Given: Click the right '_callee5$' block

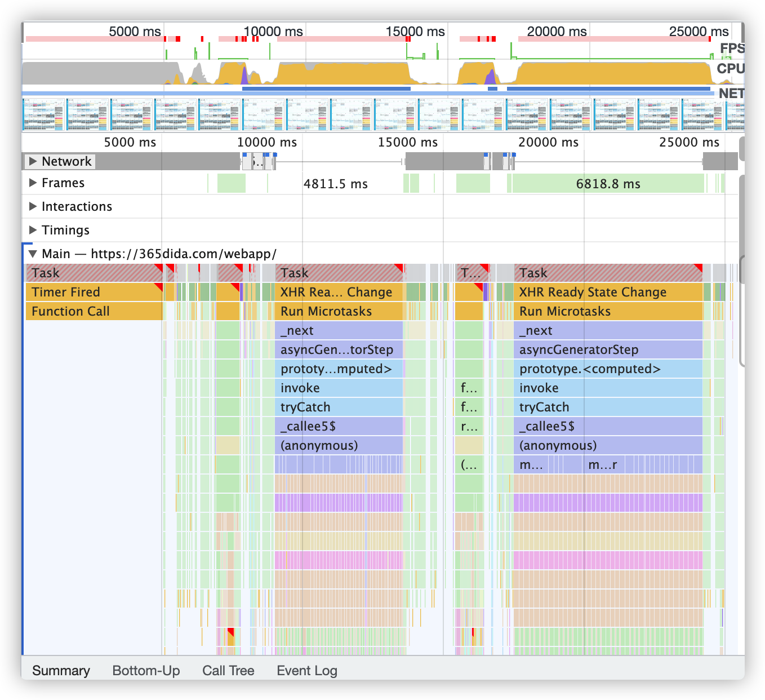Looking at the screenshot, I should [x=608, y=426].
